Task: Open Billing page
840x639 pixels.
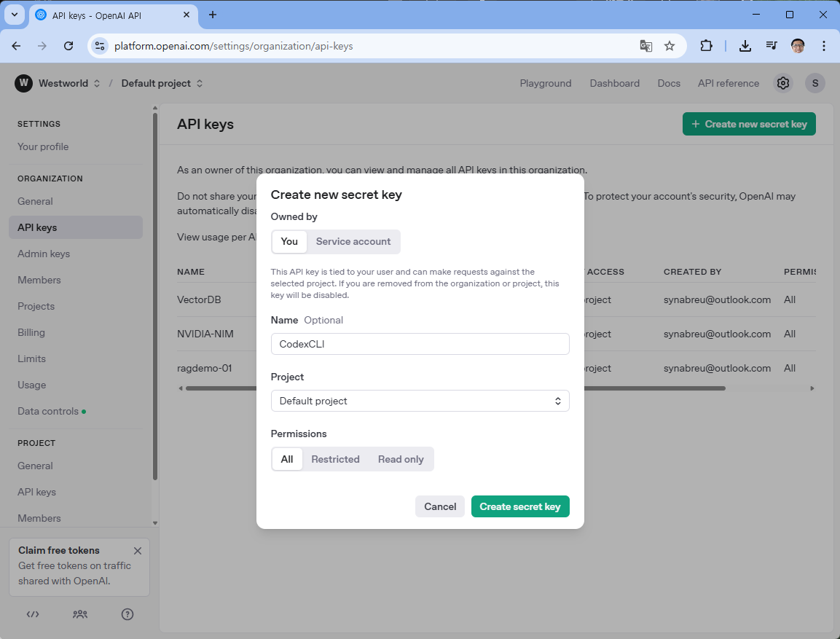Action: click(x=31, y=333)
